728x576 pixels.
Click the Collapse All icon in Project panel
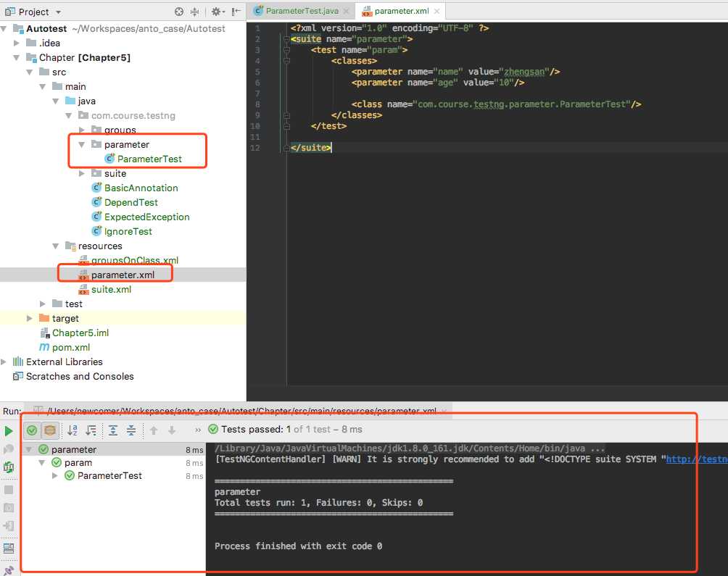click(194, 12)
